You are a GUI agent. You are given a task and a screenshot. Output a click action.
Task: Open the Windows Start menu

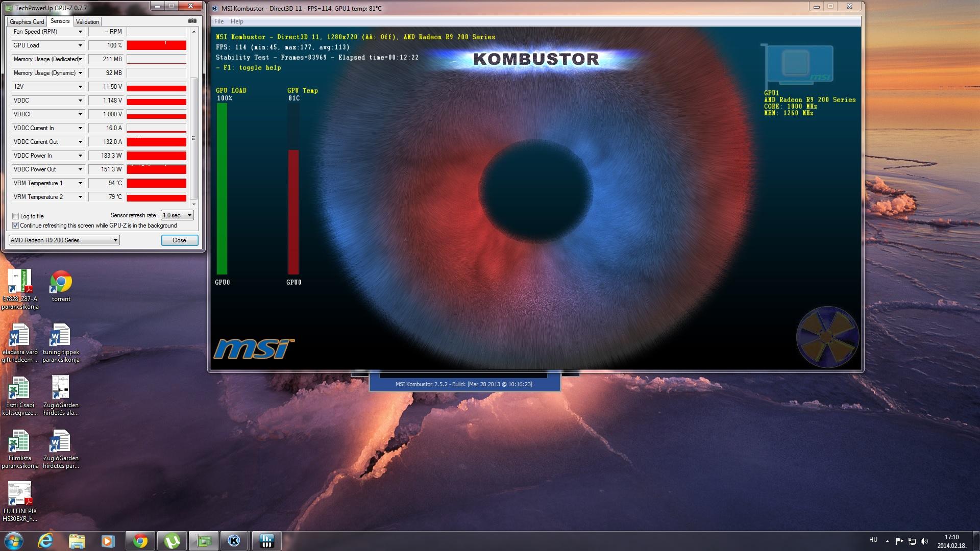[x=13, y=541]
